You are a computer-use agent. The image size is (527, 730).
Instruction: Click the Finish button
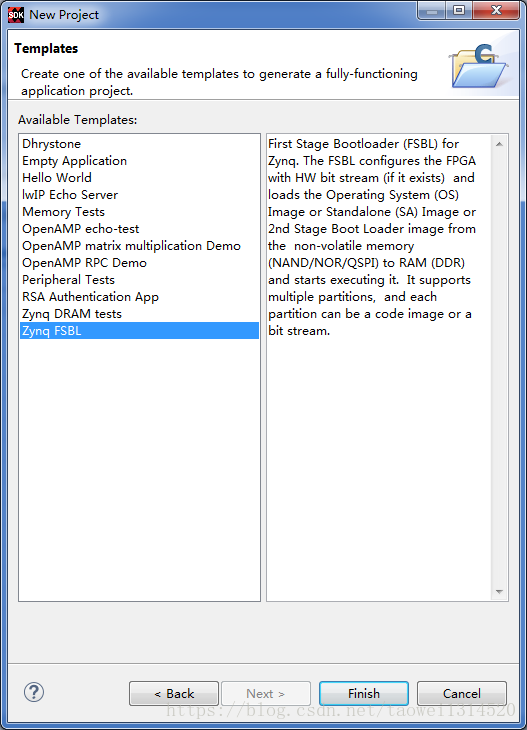tap(364, 694)
